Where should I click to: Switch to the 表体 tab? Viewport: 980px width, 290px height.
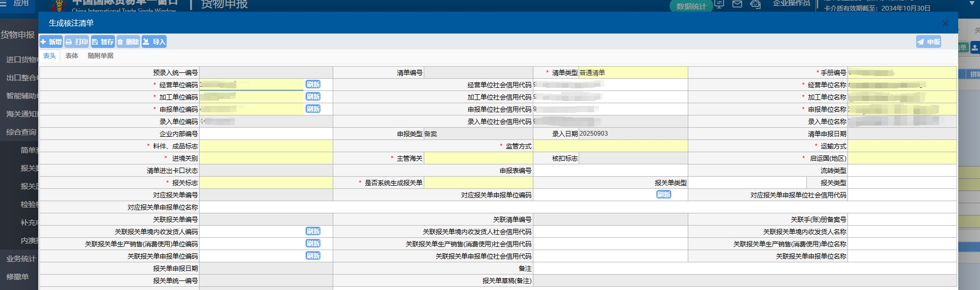(x=72, y=56)
